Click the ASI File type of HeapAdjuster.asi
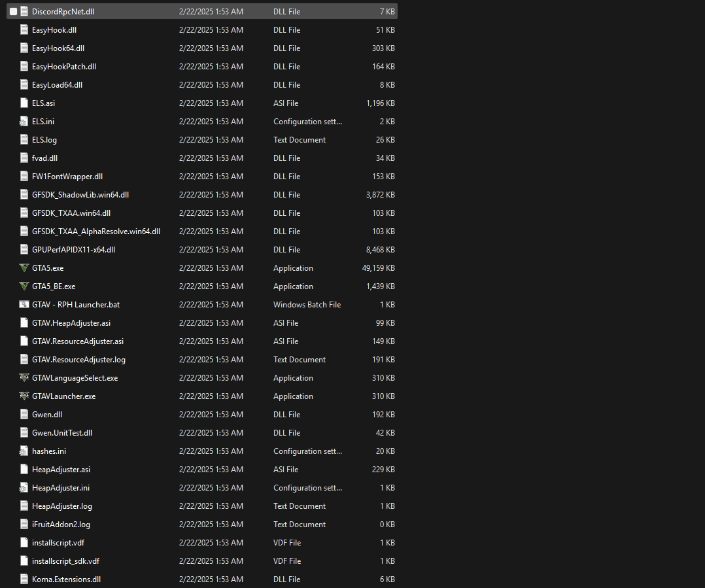This screenshot has height=588, width=705. (x=286, y=470)
